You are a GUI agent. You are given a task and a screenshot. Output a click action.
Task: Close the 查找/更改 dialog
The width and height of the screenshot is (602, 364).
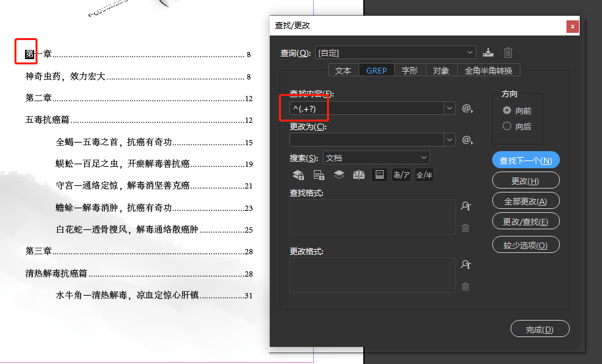[x=572, y=26]
